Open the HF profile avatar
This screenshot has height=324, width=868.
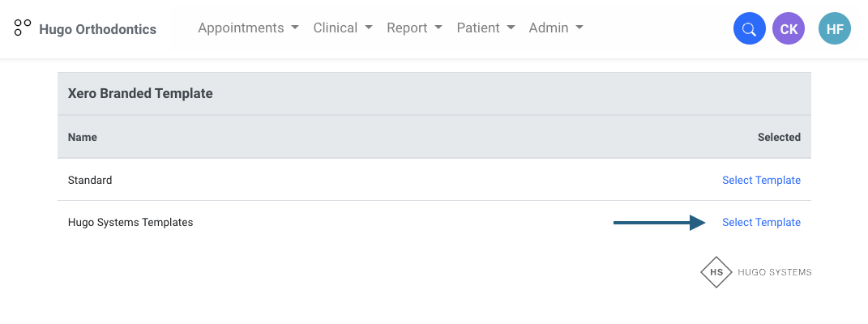coord(835,29)
